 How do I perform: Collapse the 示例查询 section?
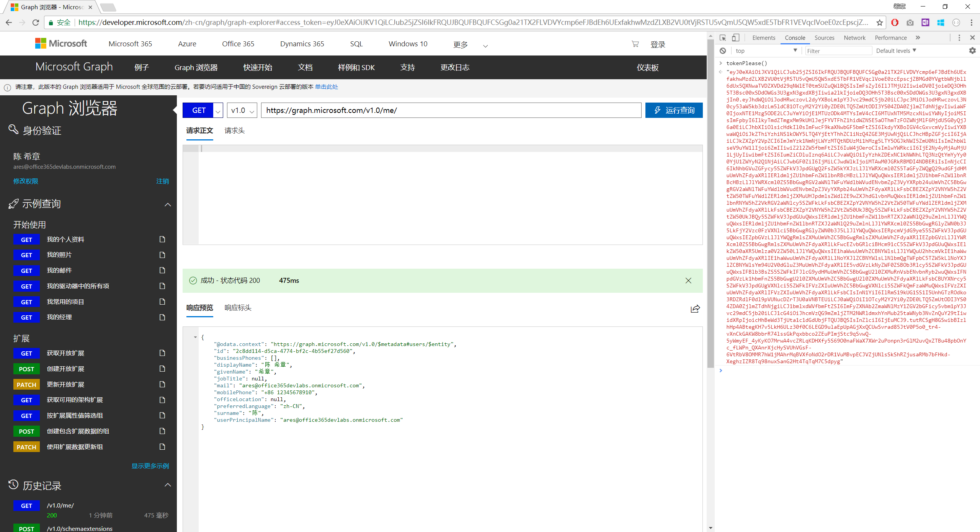(168, 204)
